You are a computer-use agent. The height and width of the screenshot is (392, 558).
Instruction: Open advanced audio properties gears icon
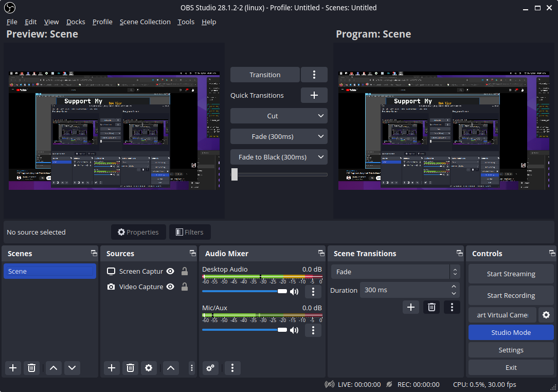210,368
